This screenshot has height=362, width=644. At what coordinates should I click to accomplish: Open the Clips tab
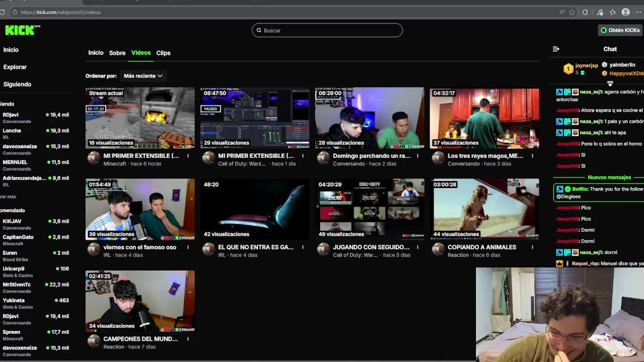coord(163,53)
